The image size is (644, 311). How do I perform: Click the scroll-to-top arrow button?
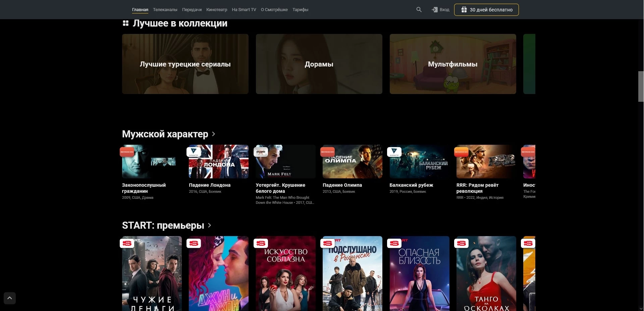(10, 298)
